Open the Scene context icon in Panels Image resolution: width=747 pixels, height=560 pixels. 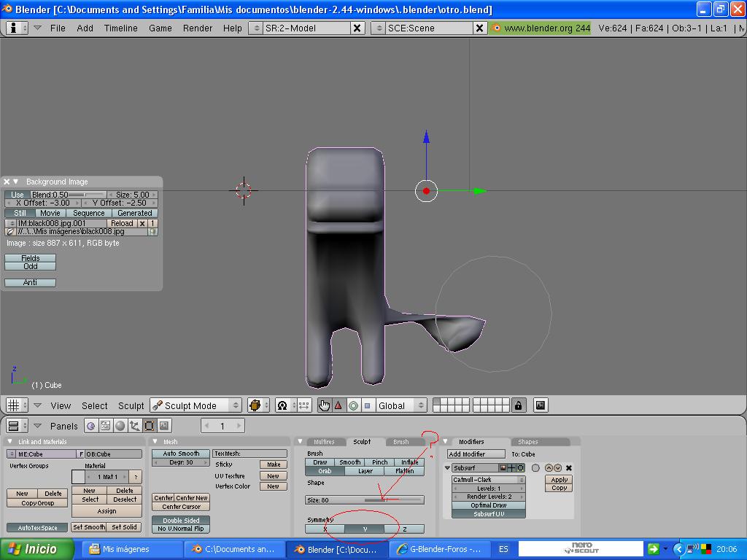click(164, 426)
